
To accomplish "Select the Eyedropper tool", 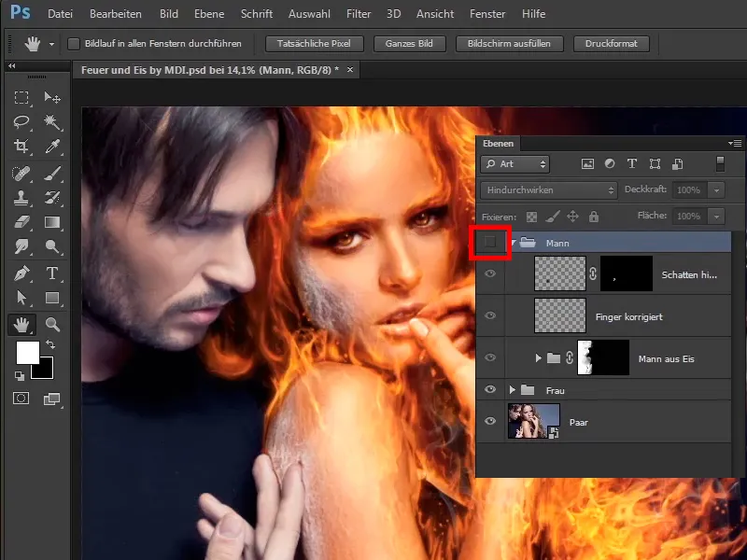I will pos(52,147).
